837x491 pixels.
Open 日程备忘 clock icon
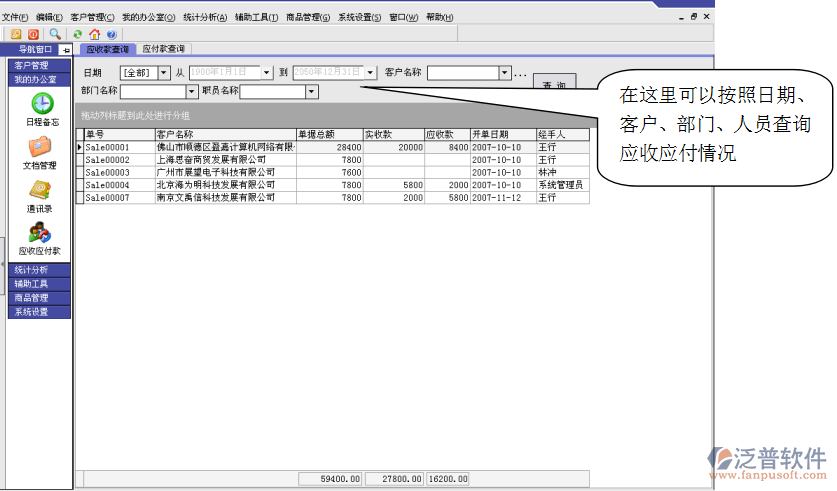coord(42,104)
